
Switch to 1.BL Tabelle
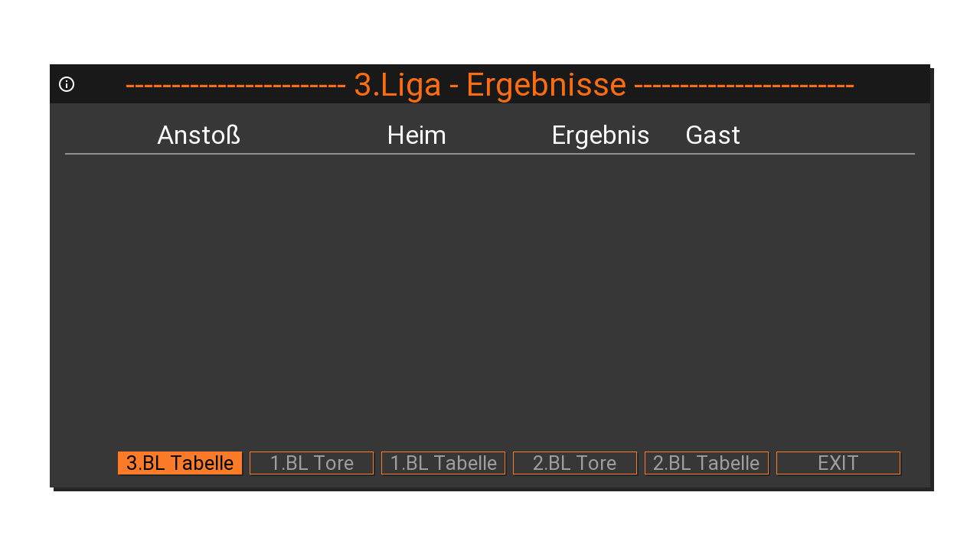click(x=443, y=463)
